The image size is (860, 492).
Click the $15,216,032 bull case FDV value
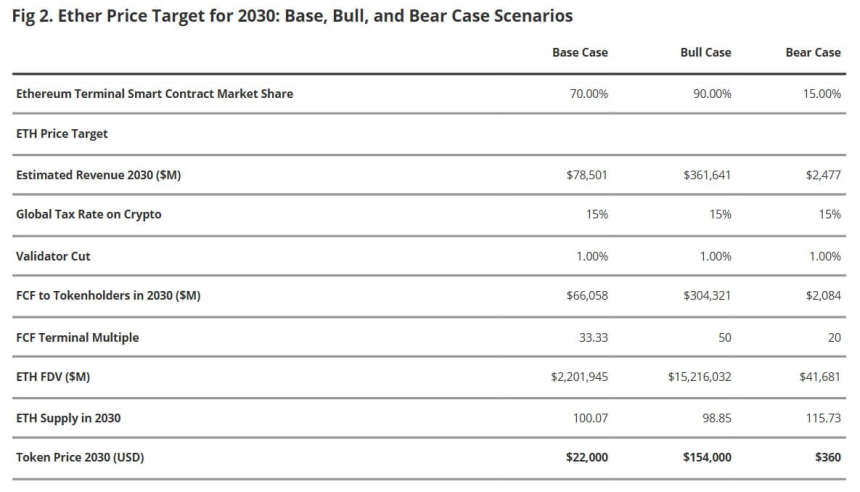coord(699,377)
